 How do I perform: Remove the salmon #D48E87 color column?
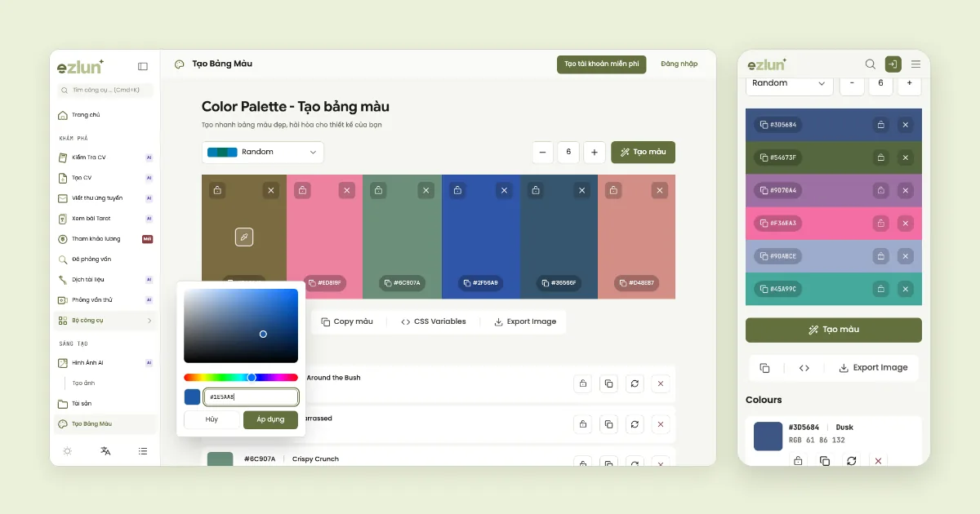(660, 190)
